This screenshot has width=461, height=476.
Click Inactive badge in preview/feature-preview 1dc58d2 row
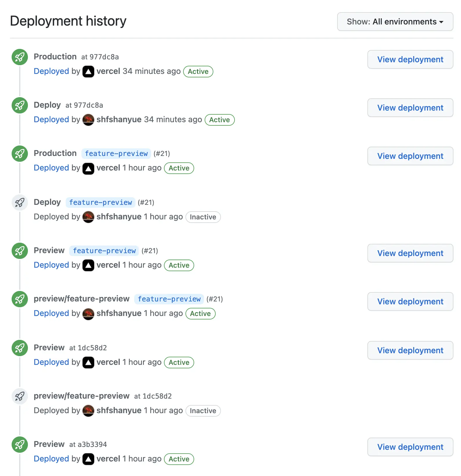click(x=203, y=411)
